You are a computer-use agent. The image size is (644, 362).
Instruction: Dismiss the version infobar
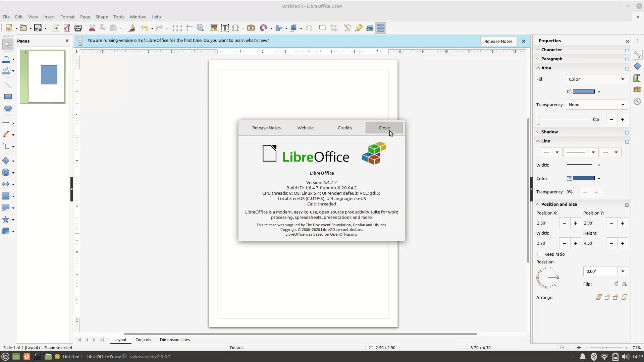click(x=524, y=41)
